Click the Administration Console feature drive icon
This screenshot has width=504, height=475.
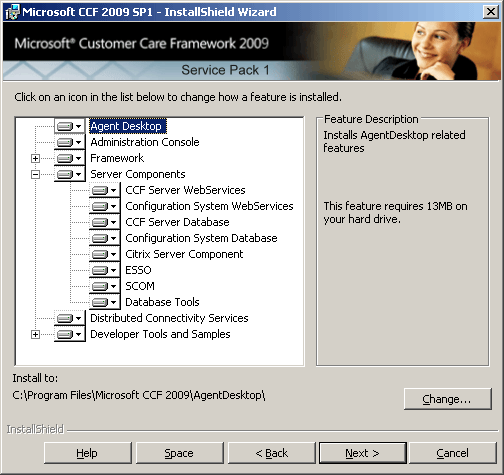69,142
